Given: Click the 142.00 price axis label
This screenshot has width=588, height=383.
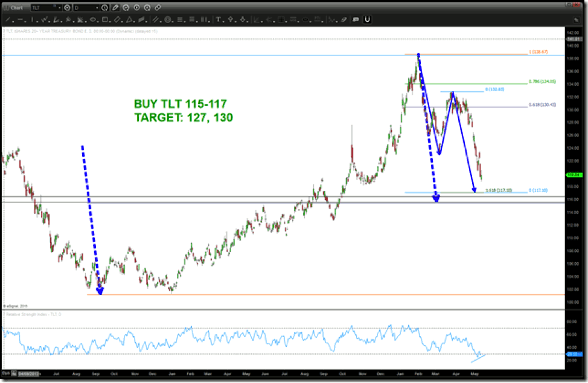Looking at the screenshot, I should point(573,33).
